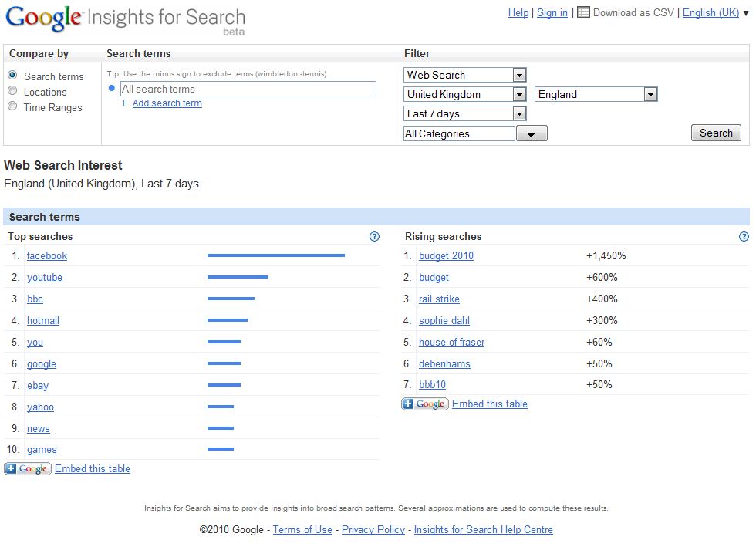Click Embed this table under Top searches

(x=92, y=468)
